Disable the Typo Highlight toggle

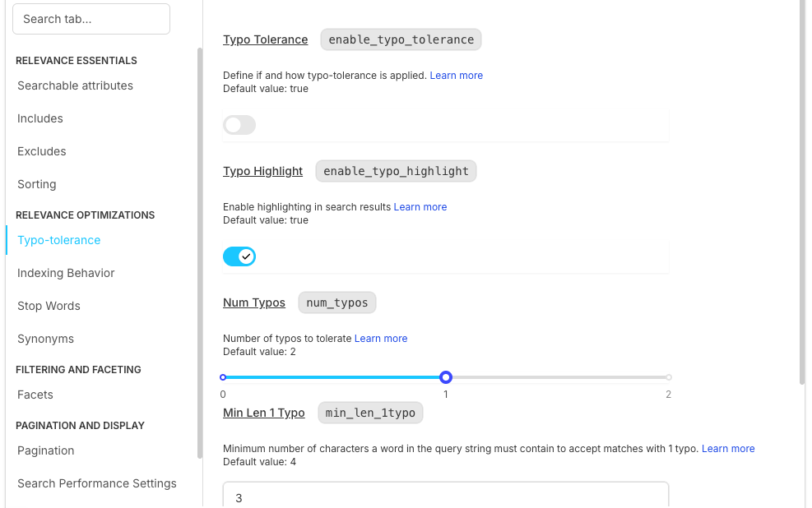[239, 256]
